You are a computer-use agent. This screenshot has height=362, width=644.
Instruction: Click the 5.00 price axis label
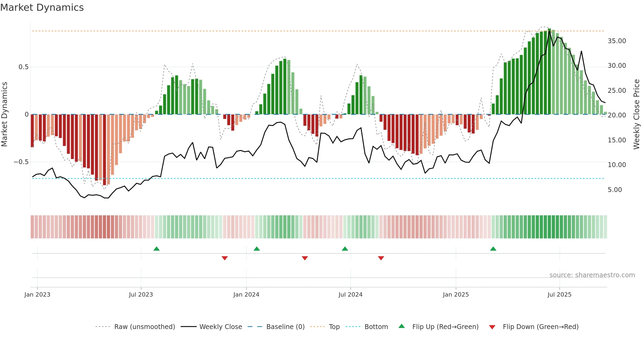coord(615,190)
